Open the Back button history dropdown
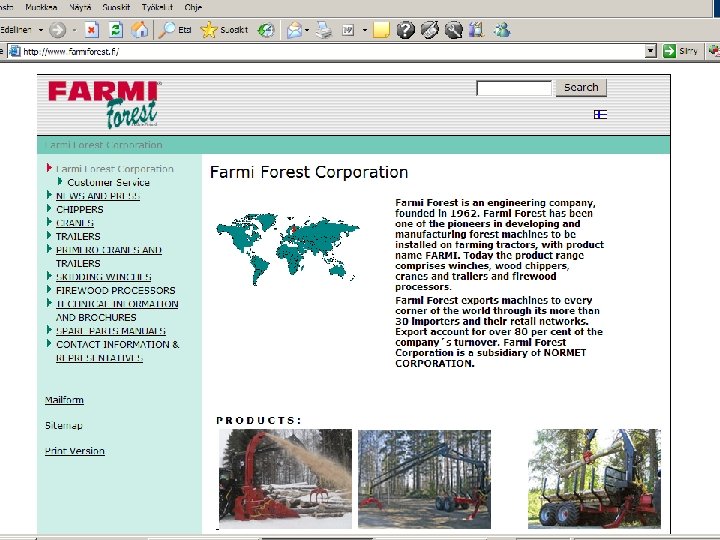The image size is (720, 540). tap(41, 30)
